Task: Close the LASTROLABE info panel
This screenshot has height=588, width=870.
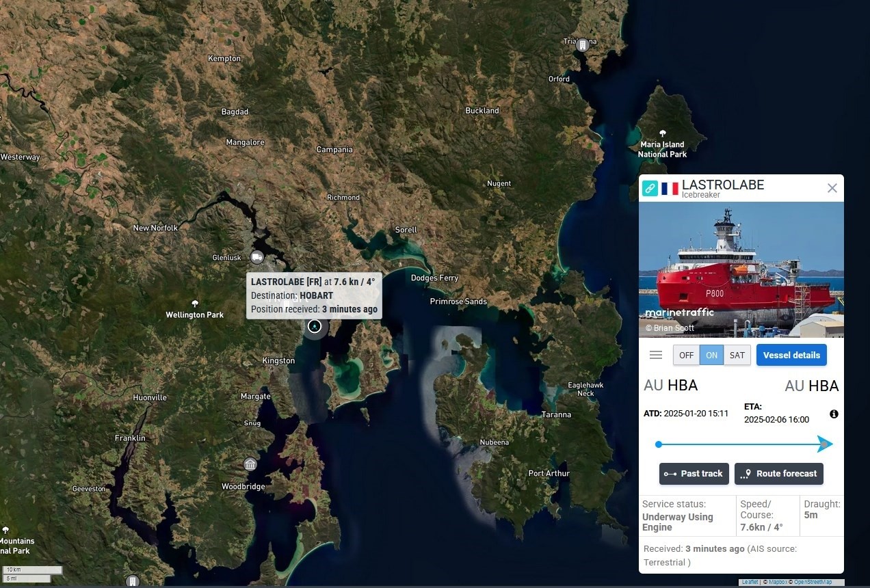Action: tap(832, 188)
